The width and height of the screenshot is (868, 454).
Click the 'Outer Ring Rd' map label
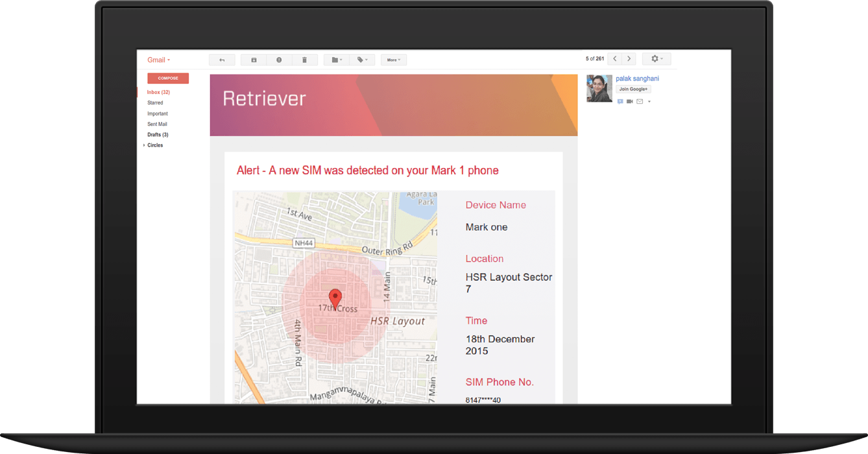pos(387,249)
